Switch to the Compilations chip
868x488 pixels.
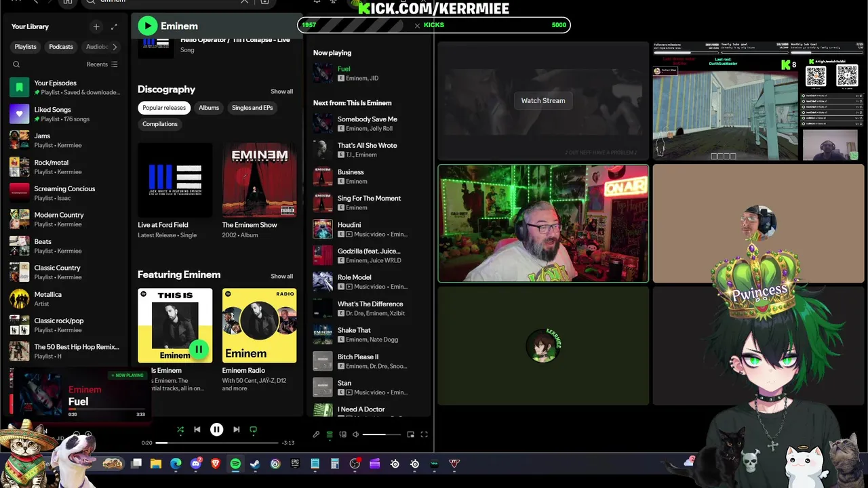(160, 124)
